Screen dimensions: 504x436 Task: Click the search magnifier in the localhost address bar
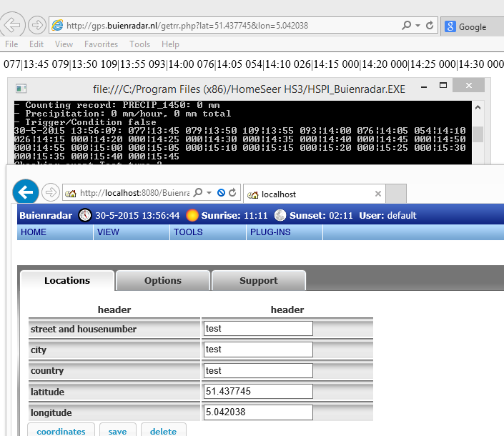(198, 192)
